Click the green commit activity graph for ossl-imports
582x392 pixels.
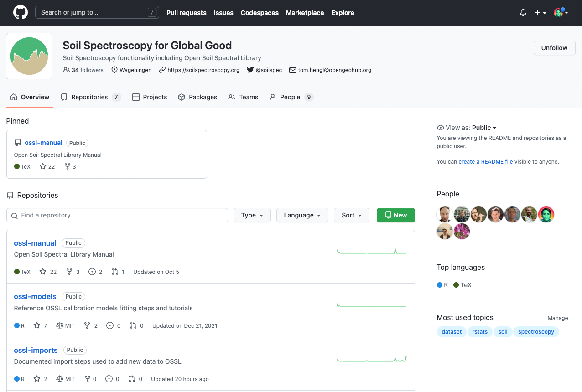pos(371,359)
